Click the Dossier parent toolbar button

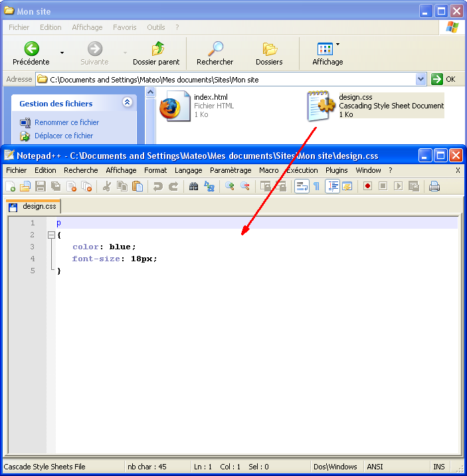click(x=156, y=54)
